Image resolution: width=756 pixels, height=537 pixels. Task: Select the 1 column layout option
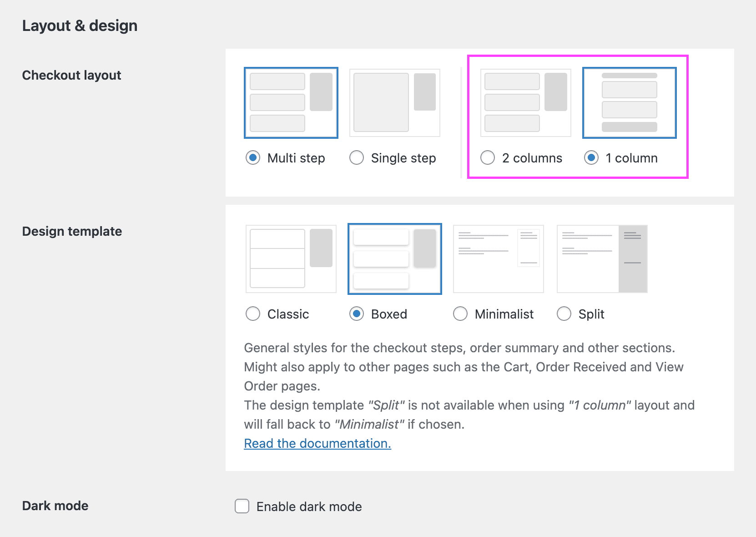click(591, 158)
